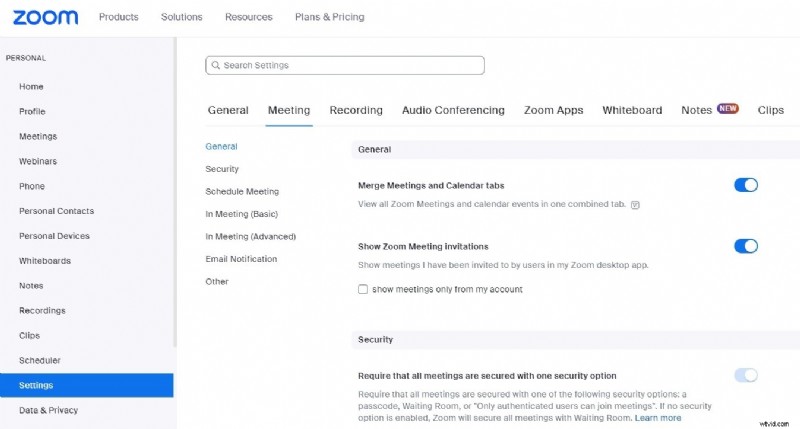Expand the Solutions menu
Screen dimensions: 800x429
181,17
